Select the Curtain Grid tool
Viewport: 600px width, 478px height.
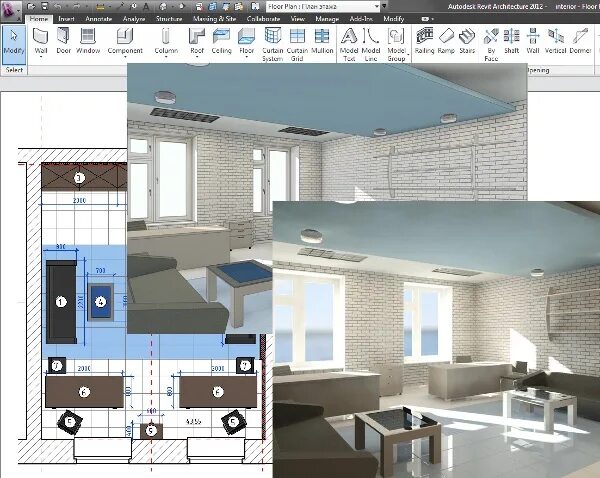click(x=297, y=44)
